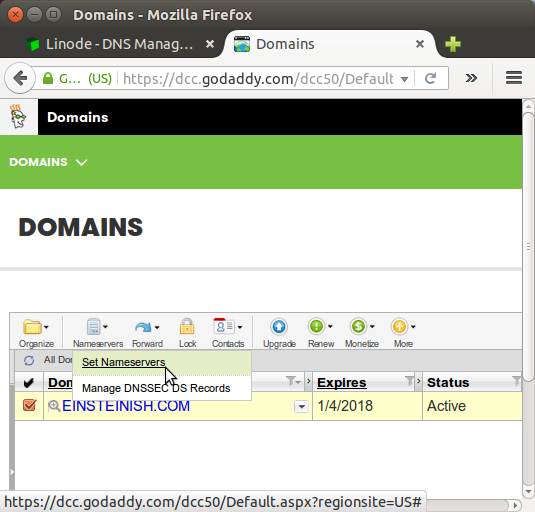Select Set Nameservers menu entry
This screenshot has width=535, height=512.
[162, 362]
